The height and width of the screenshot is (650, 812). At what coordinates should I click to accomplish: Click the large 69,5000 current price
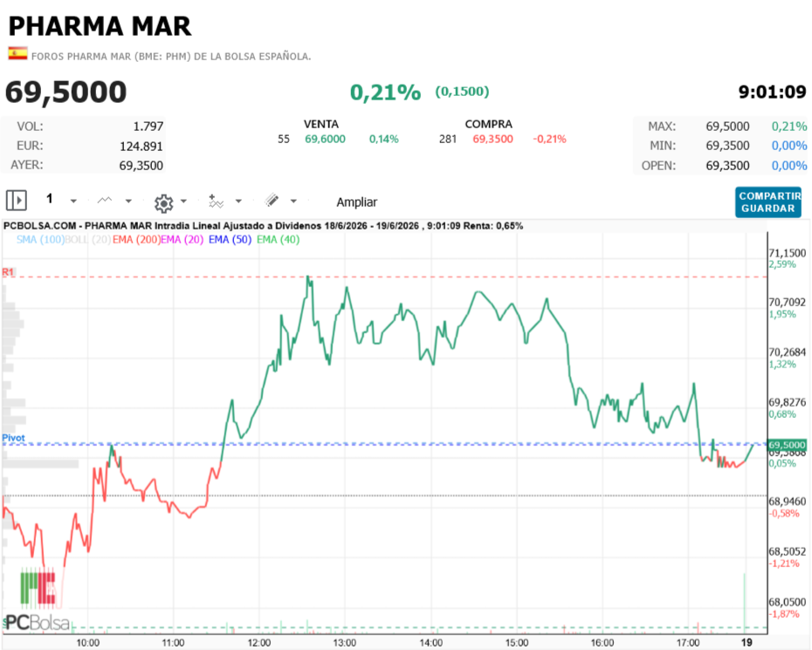pyautogui.click(x=65, y=92)
